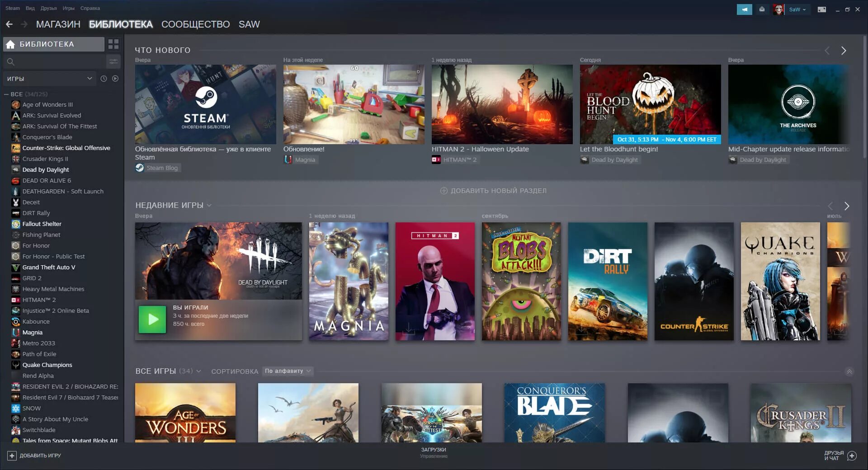Click the ДРУЗЬЯ И ЧАТ label
Image resolution: width=868 pixels, height=470 pixels.
point(834,456)
